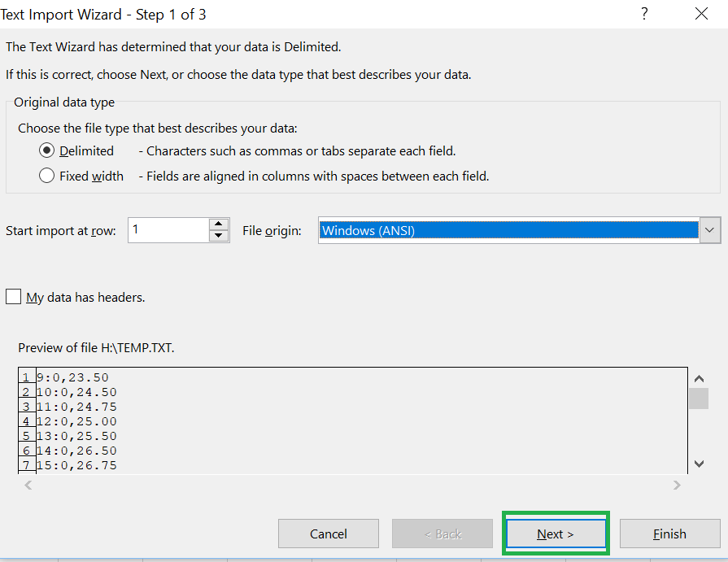This screenshot has height=562, width=728.
Task: Click the Next button
Action: [556, 534]
